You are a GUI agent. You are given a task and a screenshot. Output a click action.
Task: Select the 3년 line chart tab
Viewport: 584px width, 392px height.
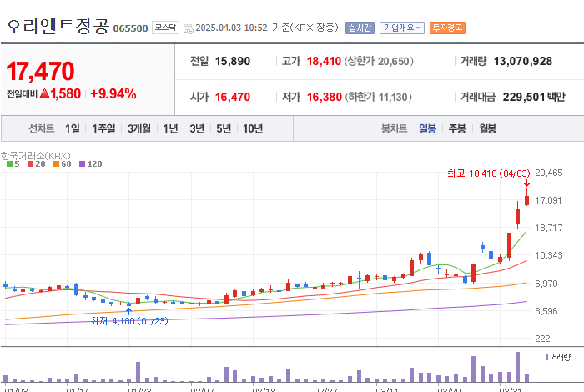[x=197, y=128]
